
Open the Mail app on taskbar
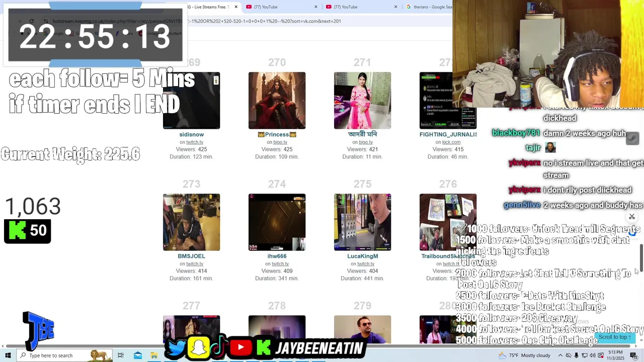point(138,355)
